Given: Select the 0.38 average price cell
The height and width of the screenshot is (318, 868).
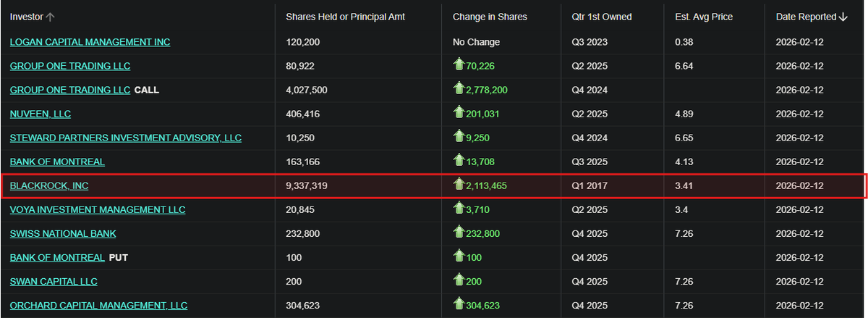Looking at the screenshot, I should (684, 42).
